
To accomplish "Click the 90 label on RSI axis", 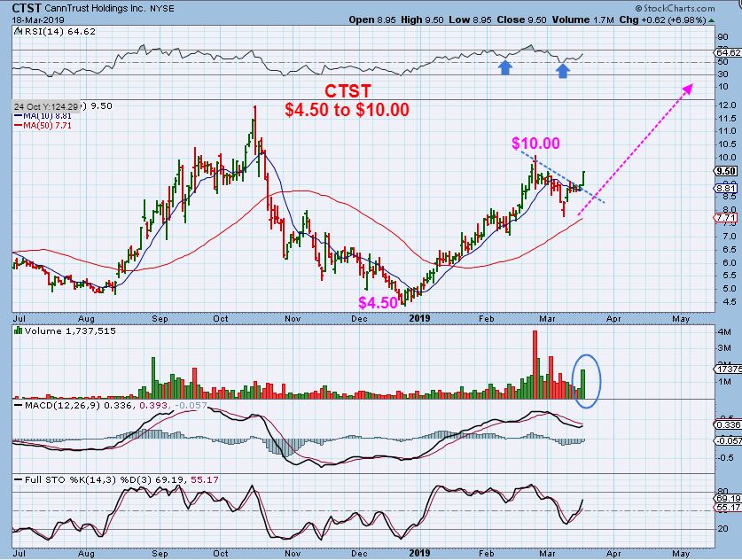I will click(x=722, y=37).
